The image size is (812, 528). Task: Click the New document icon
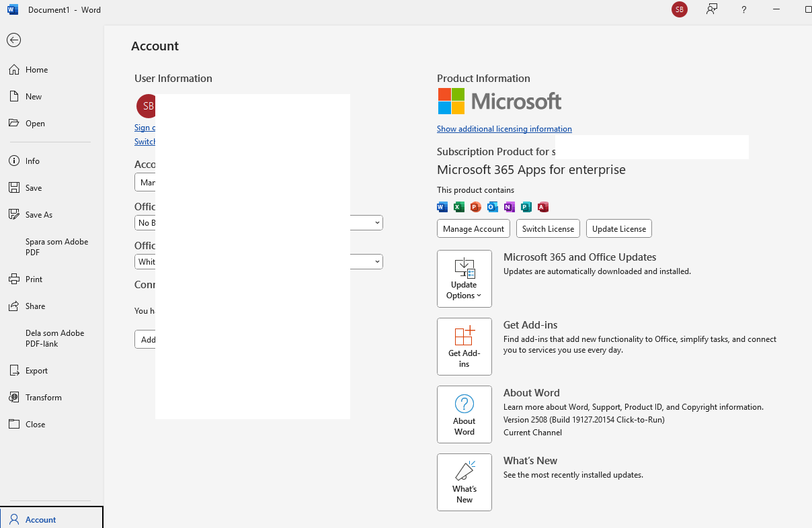click(13, 97)
